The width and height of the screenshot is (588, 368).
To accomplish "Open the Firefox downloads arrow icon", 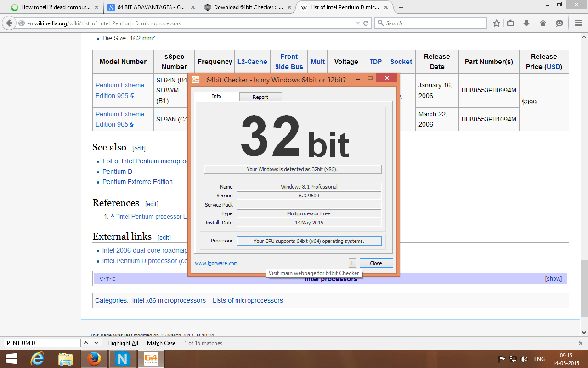I will (x=526, y=23).
